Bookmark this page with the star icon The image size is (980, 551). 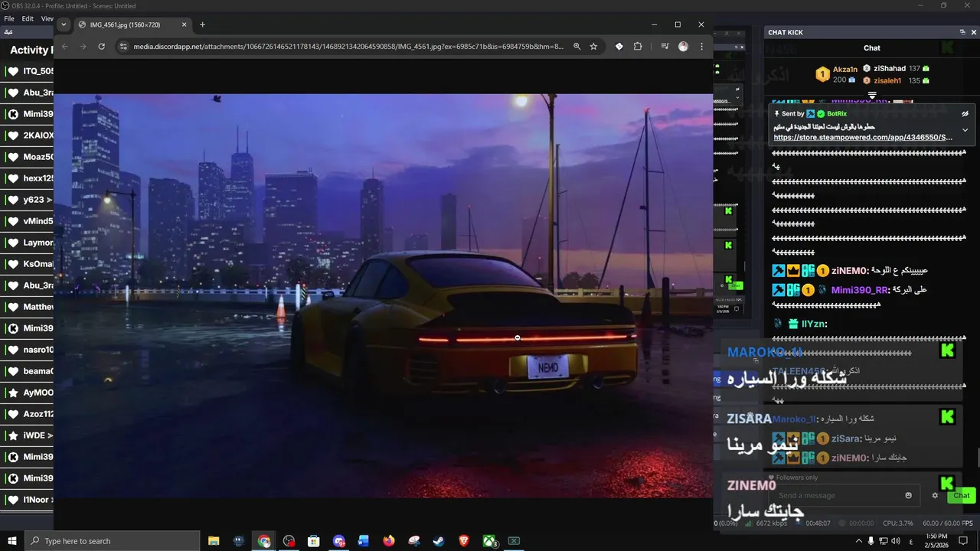pos(593,47)
